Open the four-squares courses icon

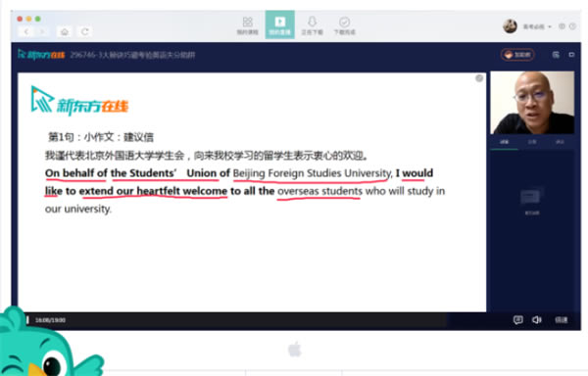[248, 25]
